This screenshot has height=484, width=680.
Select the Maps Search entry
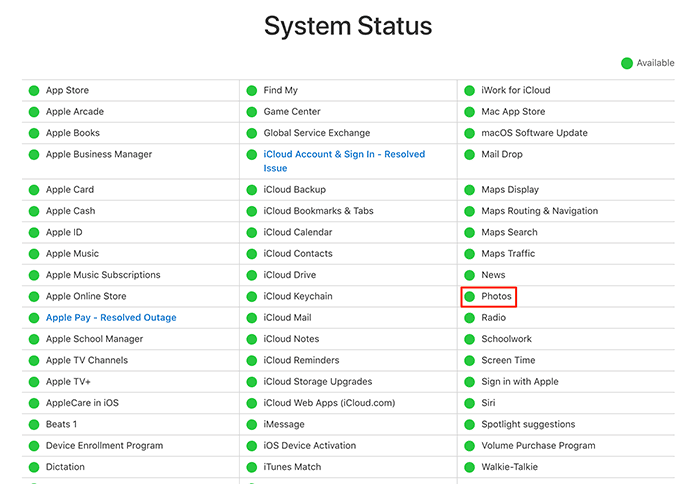coord(509,232)
